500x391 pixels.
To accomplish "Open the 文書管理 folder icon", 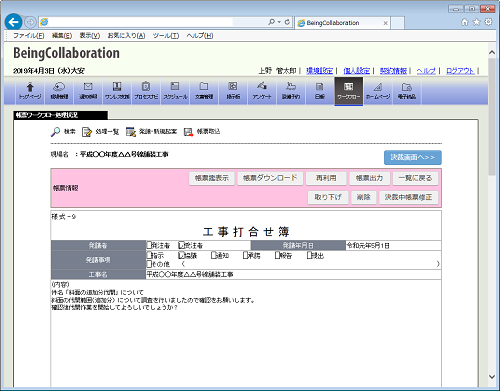I will (204, 91).
